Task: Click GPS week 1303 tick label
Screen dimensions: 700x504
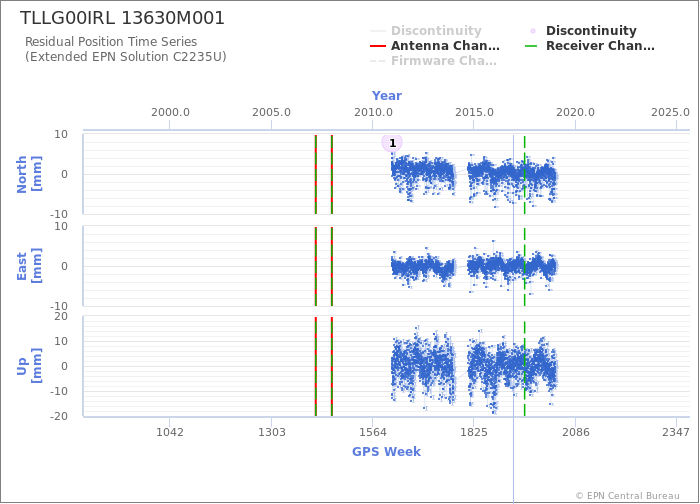Action: (271, 432)
